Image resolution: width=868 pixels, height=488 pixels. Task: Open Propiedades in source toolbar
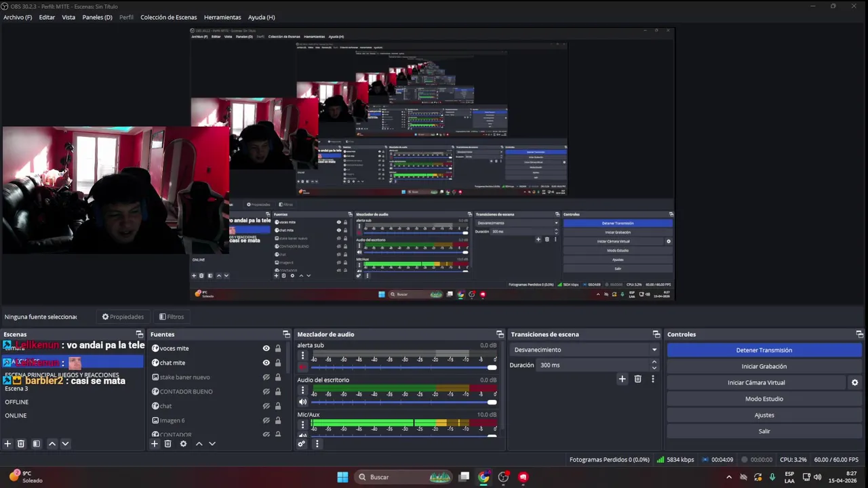click(x=123, y=317)
